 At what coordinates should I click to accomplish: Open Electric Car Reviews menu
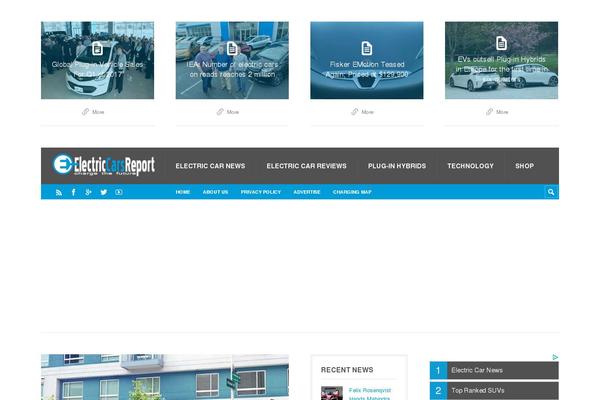tap(307, 166)
